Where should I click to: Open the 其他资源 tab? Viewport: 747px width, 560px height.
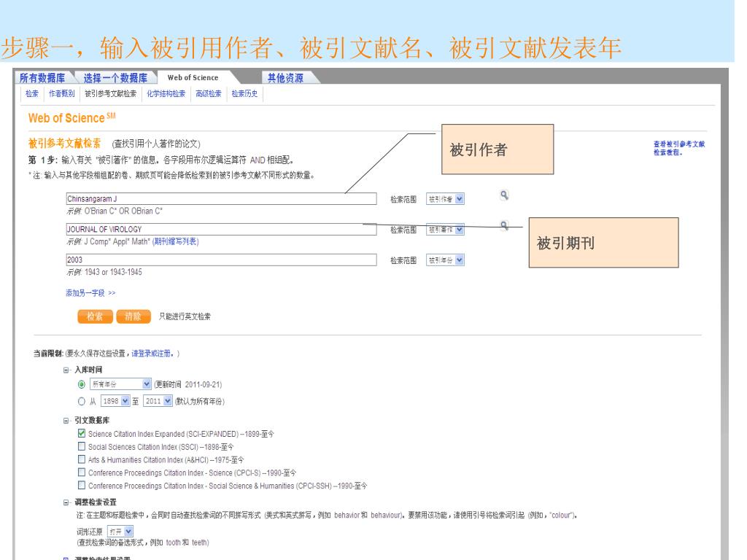pyautogui.click(x=285, y=77)
